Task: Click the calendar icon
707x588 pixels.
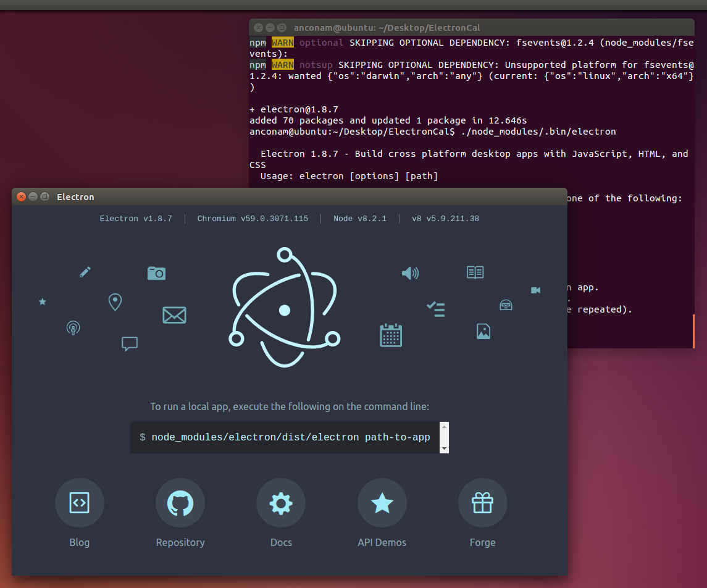Action: click(x=391, y=335)
